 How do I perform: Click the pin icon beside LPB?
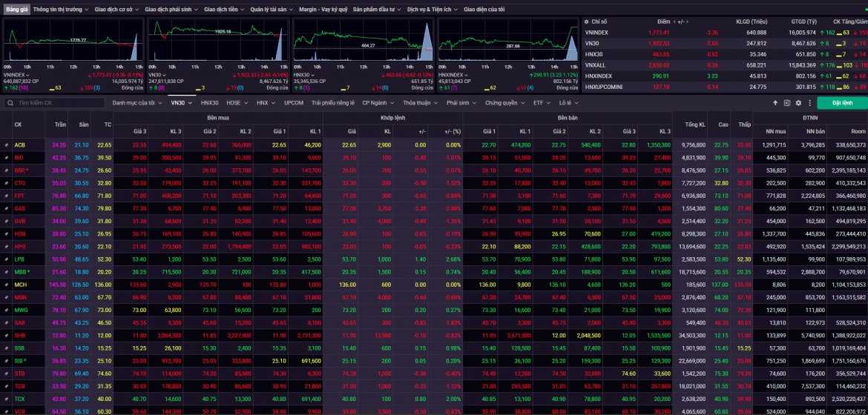click(x=7, y=259)
